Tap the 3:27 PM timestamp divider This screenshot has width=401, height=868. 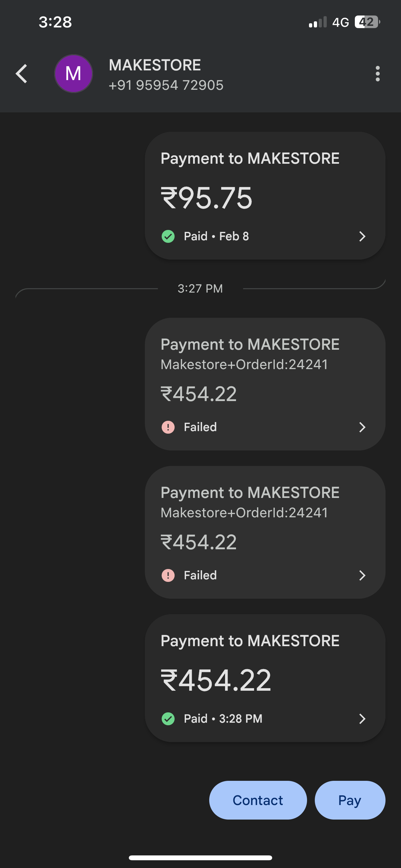200,288
